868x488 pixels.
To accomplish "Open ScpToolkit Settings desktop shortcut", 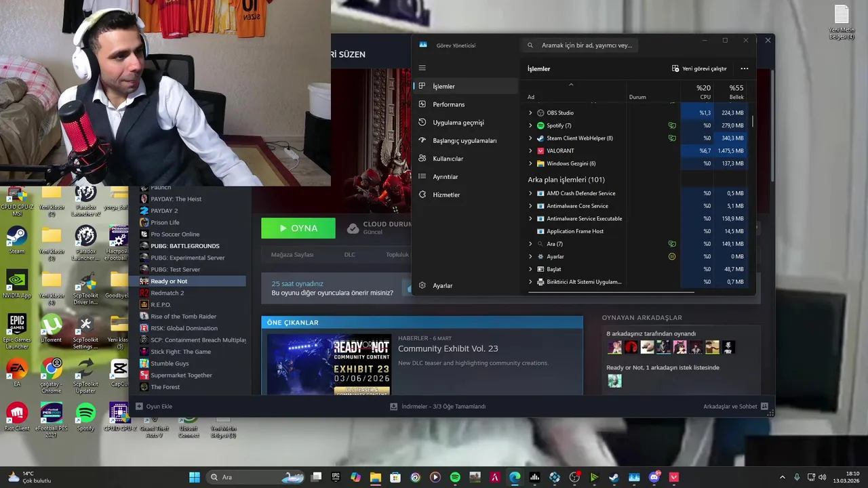I will pyautogui.click(x=85, y=332).
